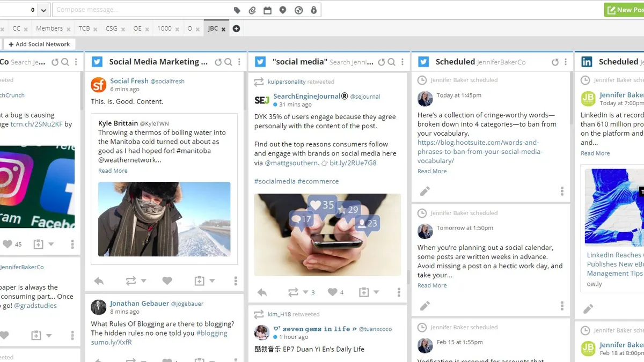Like the Social Fresh tweet

pyautogui.click(x=167, y=280)
